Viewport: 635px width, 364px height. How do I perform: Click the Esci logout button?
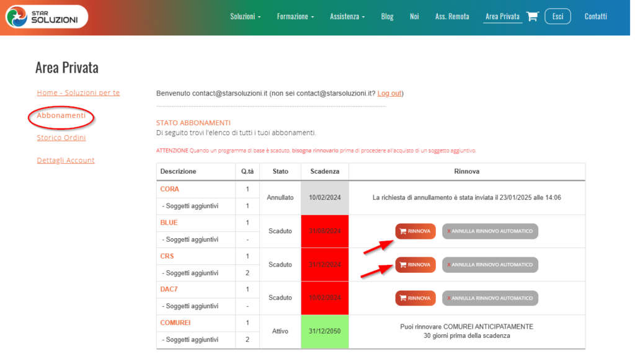tap(557, 16)
